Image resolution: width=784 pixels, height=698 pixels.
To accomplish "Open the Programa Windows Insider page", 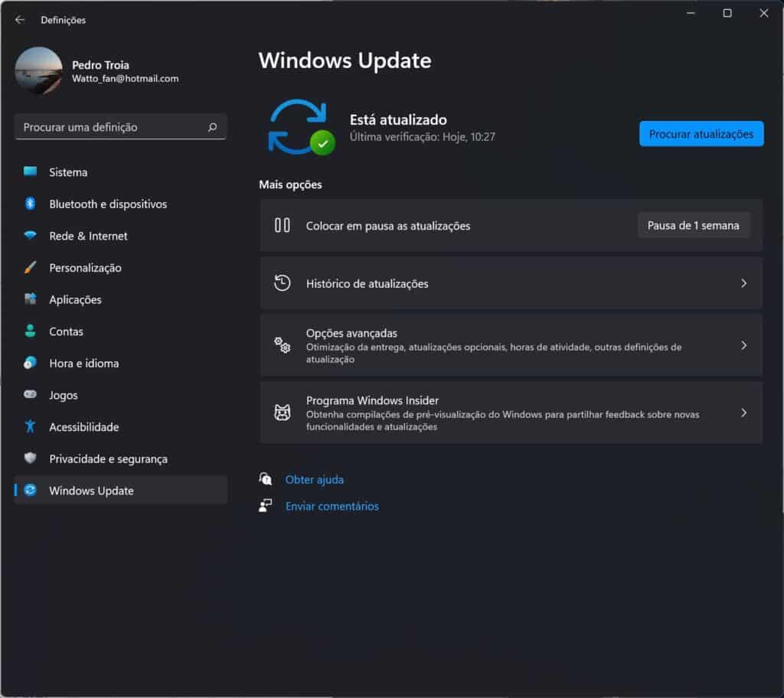I will (511, 413).
